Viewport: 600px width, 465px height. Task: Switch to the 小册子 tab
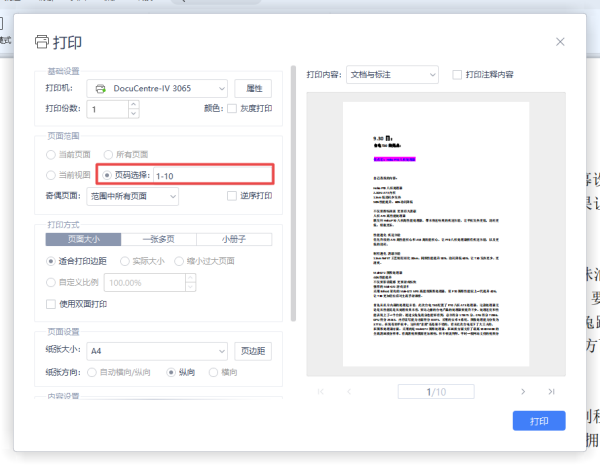coord(234,240)
